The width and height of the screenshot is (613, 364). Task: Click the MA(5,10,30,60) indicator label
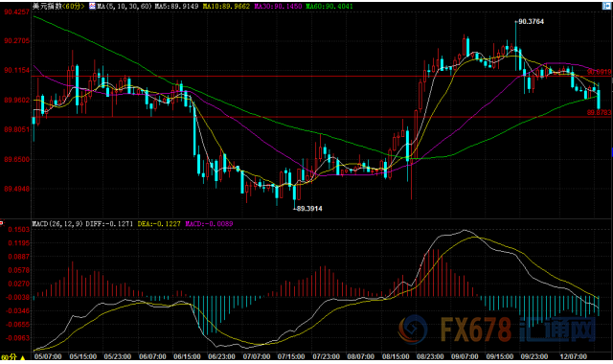pos(125,7)
